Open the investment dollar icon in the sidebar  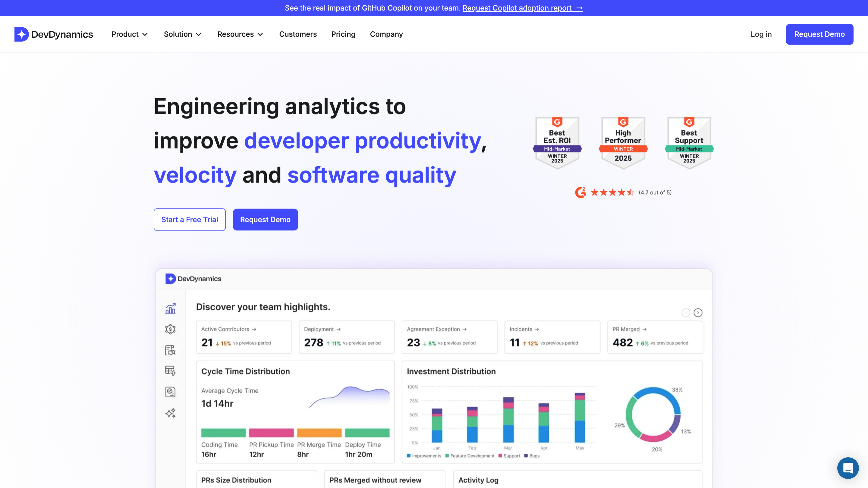click(x=171, y=329)
